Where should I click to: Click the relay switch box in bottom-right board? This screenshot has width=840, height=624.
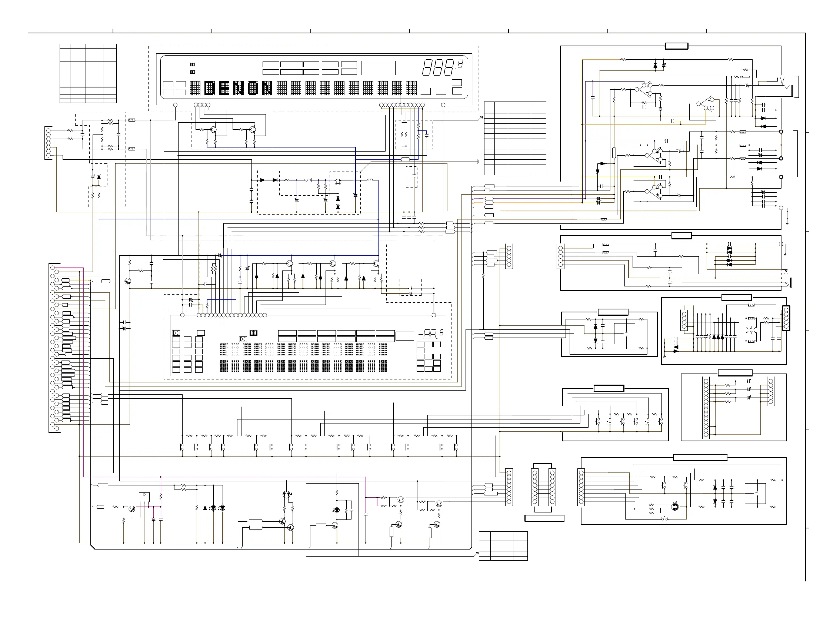tap(755, 493)
